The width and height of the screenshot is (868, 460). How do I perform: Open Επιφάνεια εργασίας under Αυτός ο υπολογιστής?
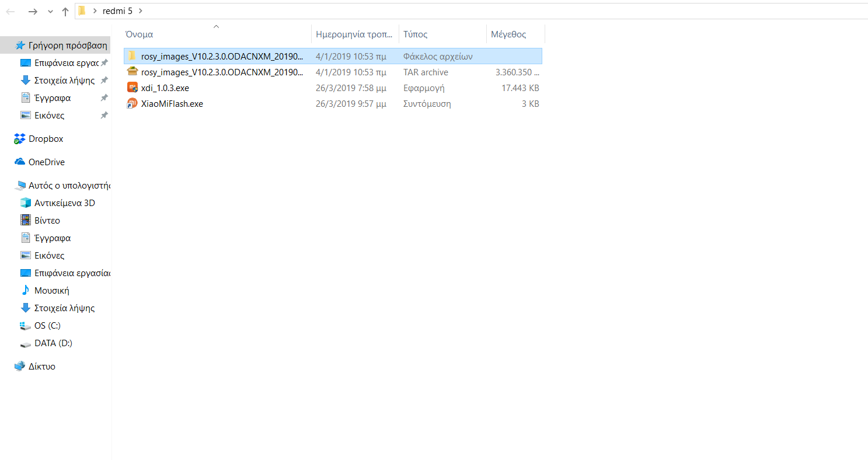click(x=72, y=273)
